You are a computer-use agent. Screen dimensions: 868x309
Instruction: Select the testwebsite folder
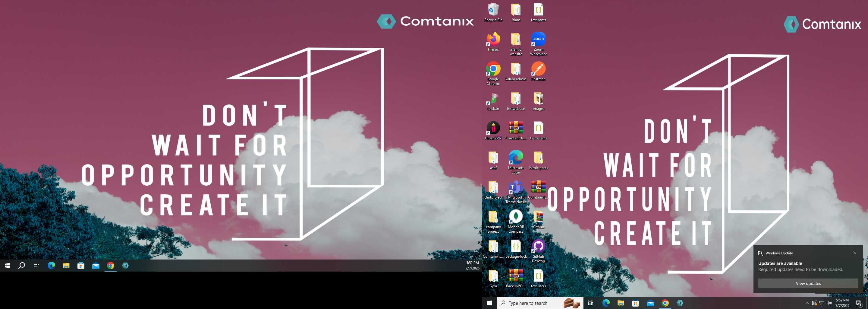pyautogui.click(x=516, y=101)
